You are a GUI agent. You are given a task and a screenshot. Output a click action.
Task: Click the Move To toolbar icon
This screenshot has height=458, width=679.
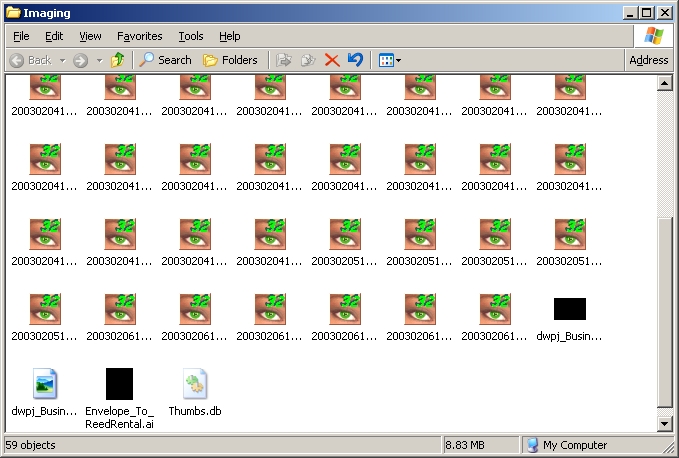click(284, 60)
